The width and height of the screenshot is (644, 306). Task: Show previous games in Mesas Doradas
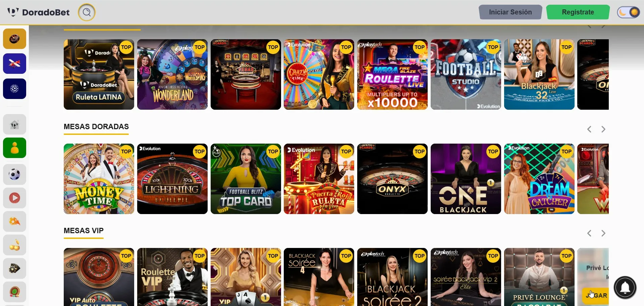coord(589,129)
